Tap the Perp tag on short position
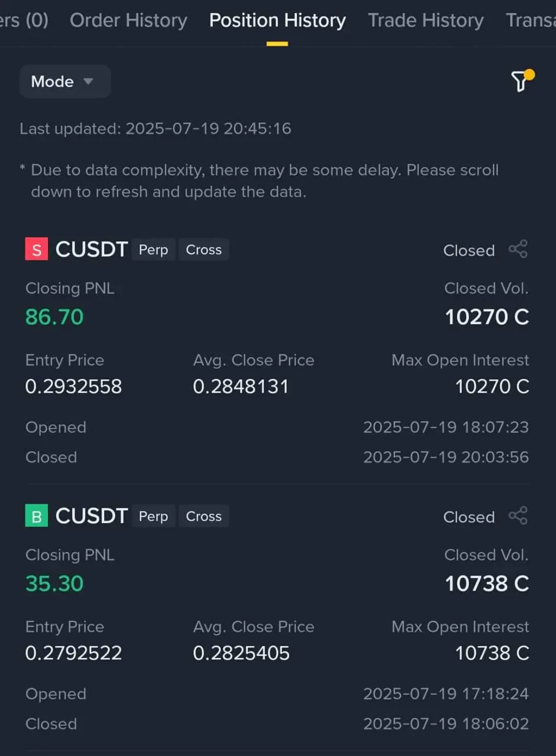This screenshot has height=756, width=556. tap(153, 250)
